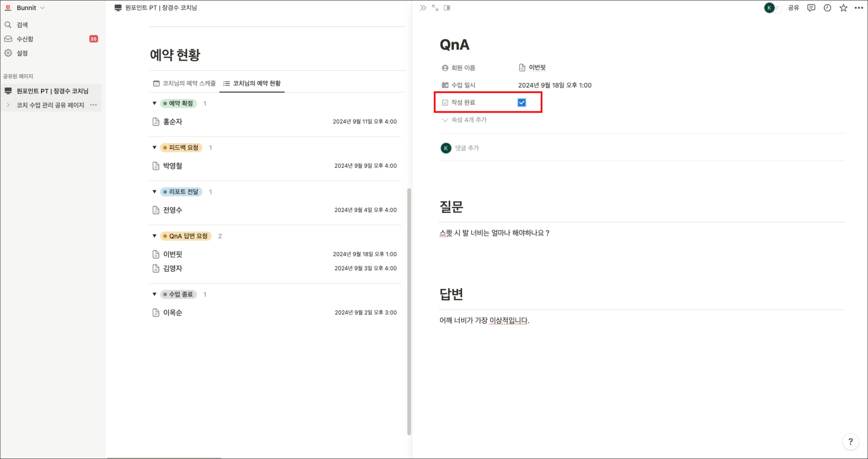Open 이번핏 member relation link
Viewport: 868px width, 459px height.
[537, 68]
